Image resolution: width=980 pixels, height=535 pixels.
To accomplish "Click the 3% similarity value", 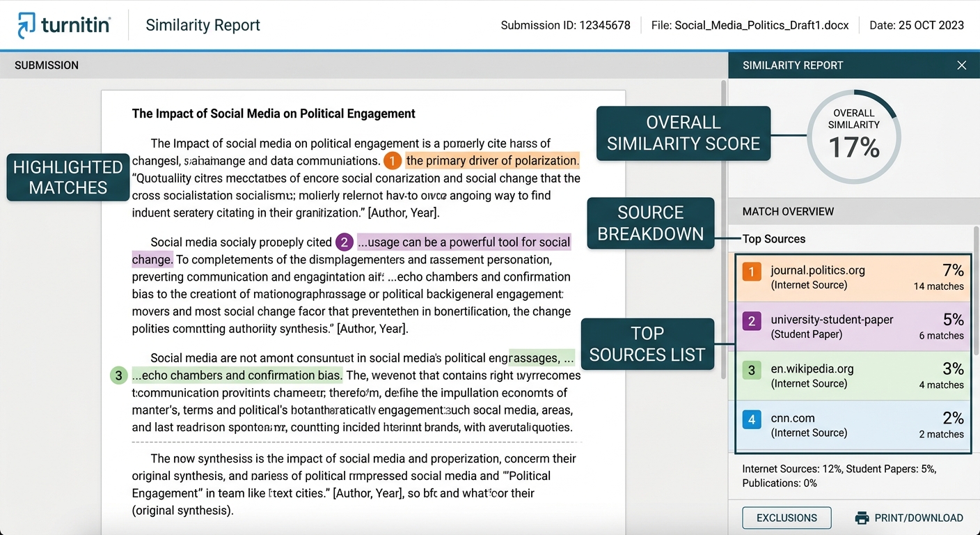I will click(x=954, y=369).
